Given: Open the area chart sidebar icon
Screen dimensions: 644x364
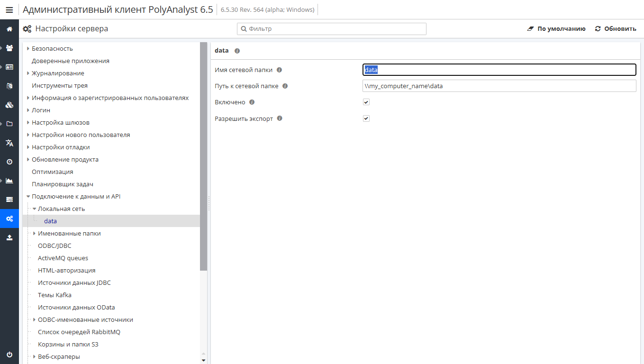Looking at the screenshot, I should click(9, 181).
